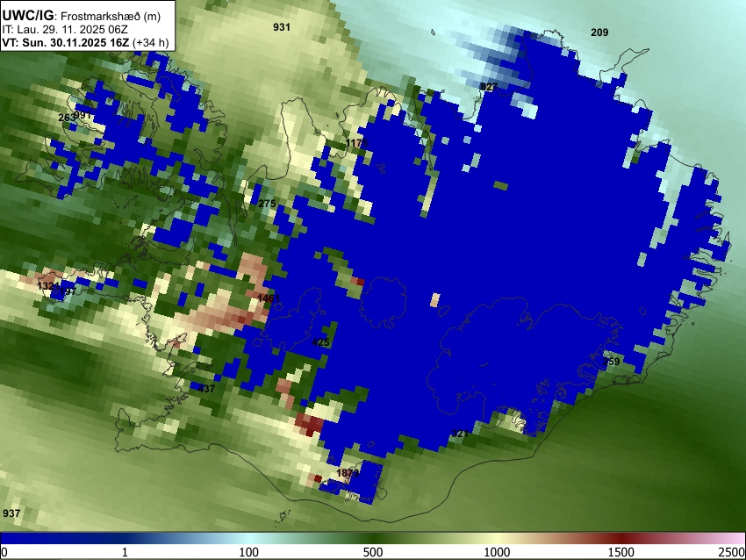
Task: Click the dark red segment of the color bar
Action: (621, 539)
